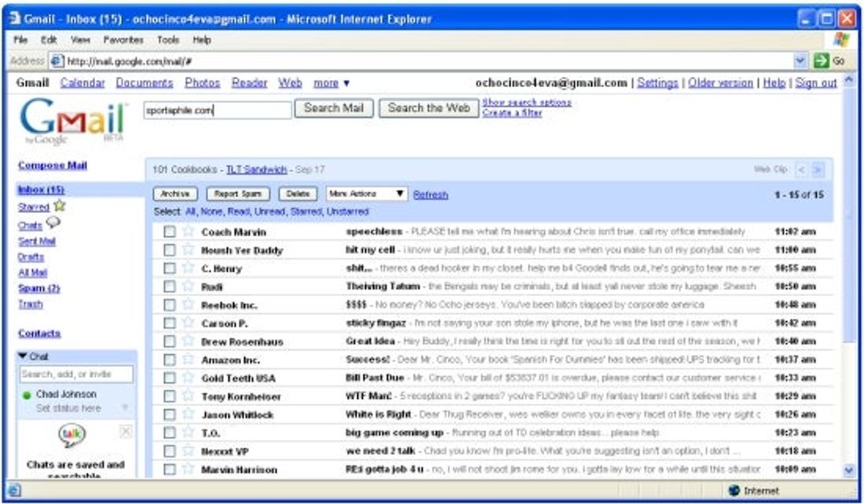The width and height of the screenshot is (864, 504).
Task: Click the Google Talk bubble icon
Action: pos(72,435)
